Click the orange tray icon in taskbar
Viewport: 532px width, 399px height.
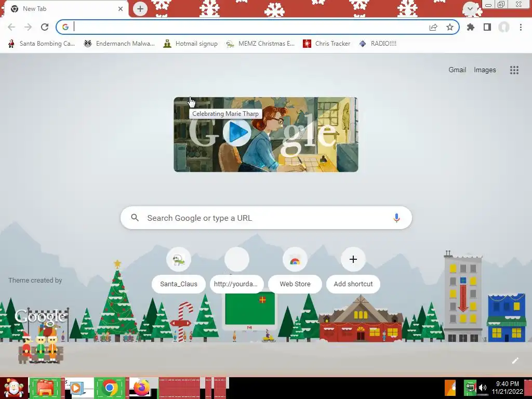[450, 388]
